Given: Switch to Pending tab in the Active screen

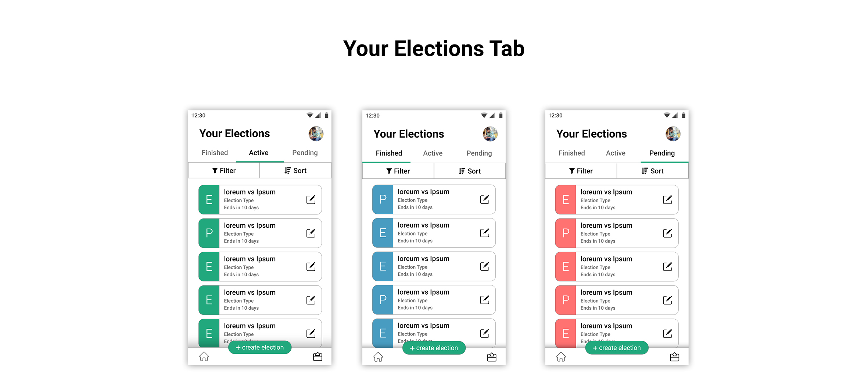Looking at the screenshot, I should pos(305,153).
